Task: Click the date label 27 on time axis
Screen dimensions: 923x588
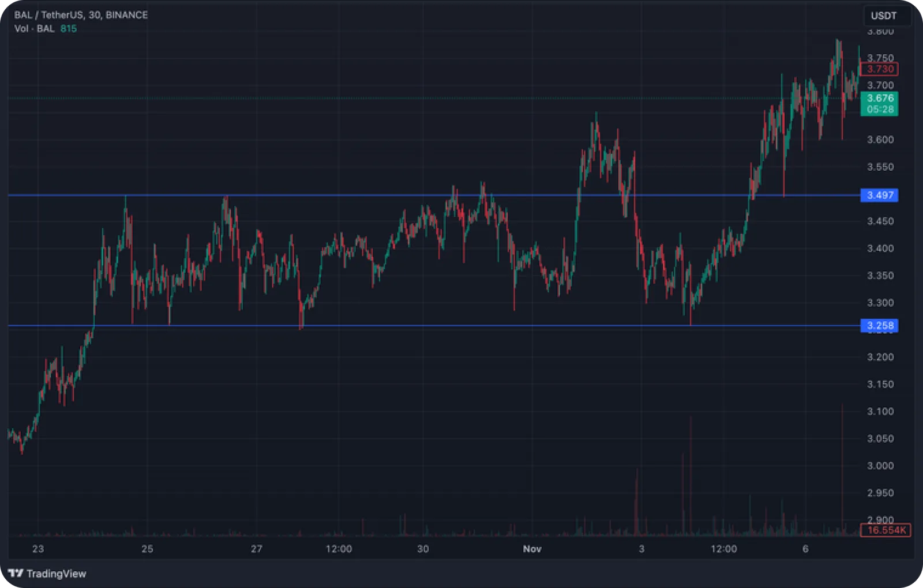Action: (x=256, y=549)
